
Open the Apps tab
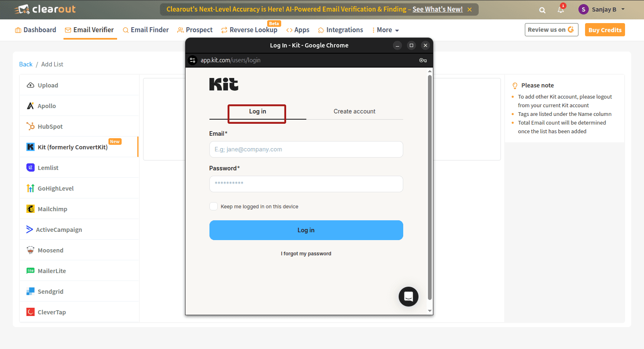tap(298, 30)
